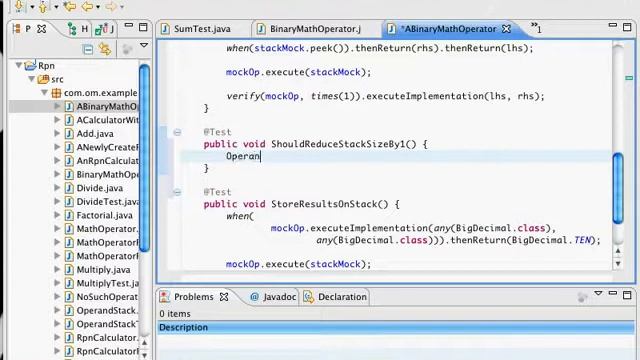This screenshot has height=360, width=640.
Task: Minimize the editor area
Action: (613, 25)
